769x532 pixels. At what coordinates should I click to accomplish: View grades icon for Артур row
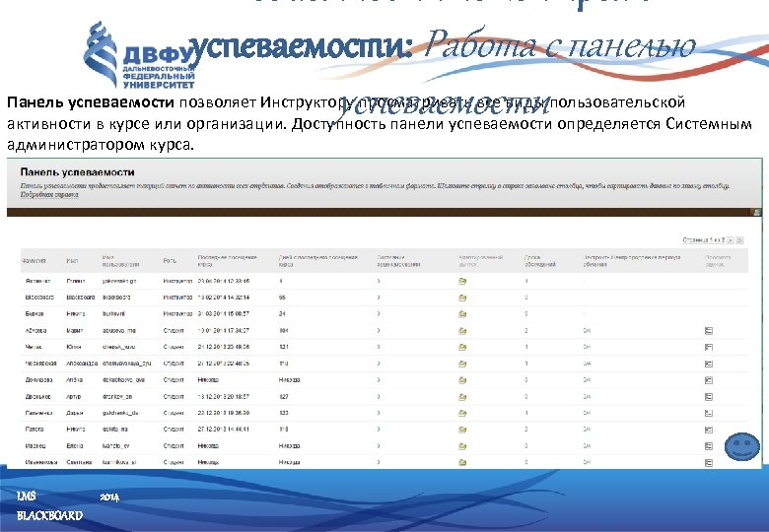pyautogui.click(x=709, y=397)
